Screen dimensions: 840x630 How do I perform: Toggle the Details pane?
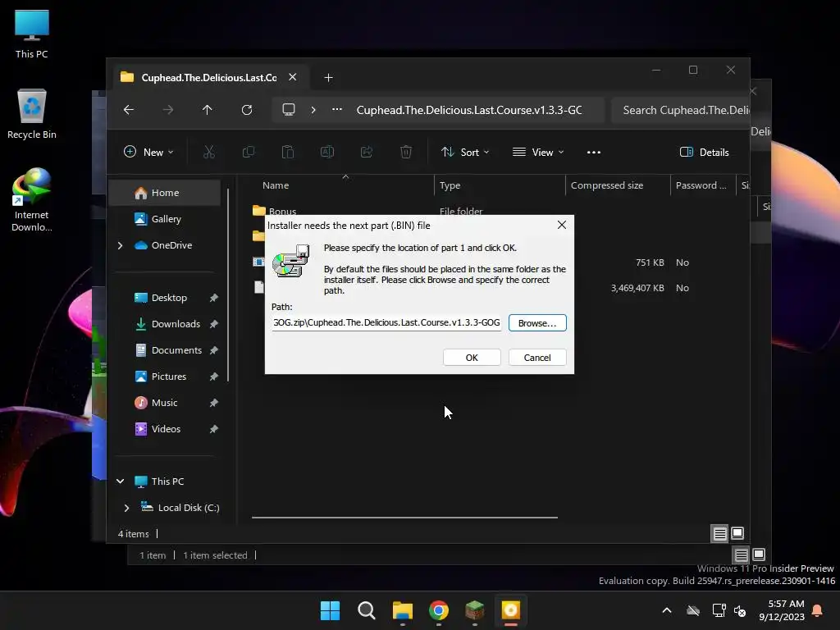(704, 152)
